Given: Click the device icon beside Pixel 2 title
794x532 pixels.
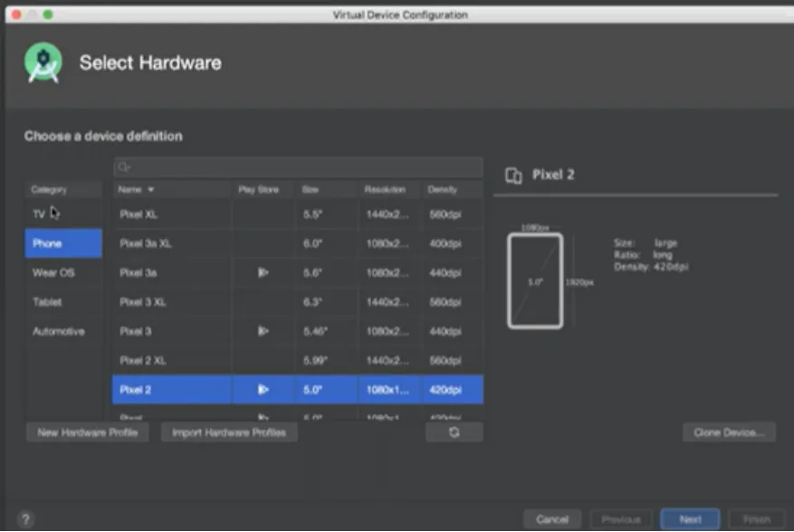Looking at the screenshot, I should click(x=513, y=176).
